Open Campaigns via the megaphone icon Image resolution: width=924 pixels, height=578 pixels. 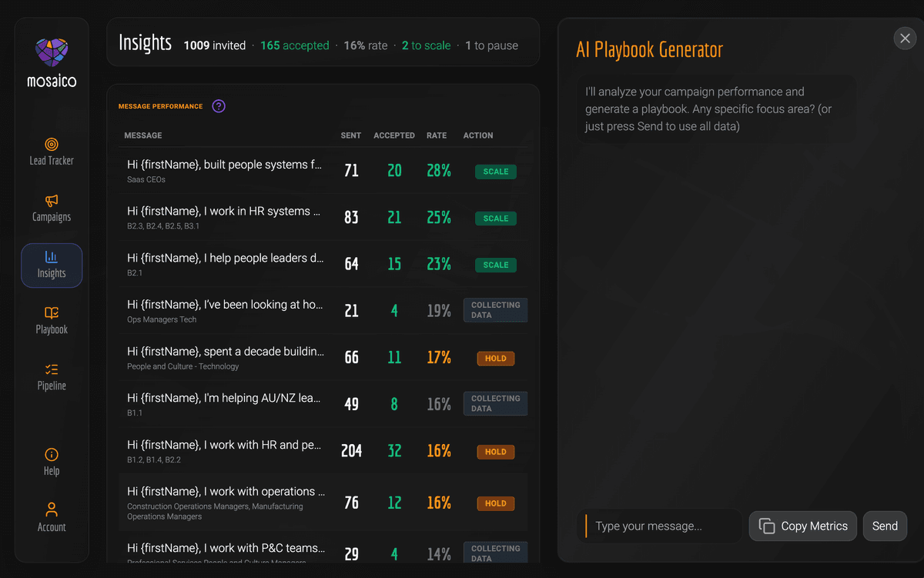52,201
